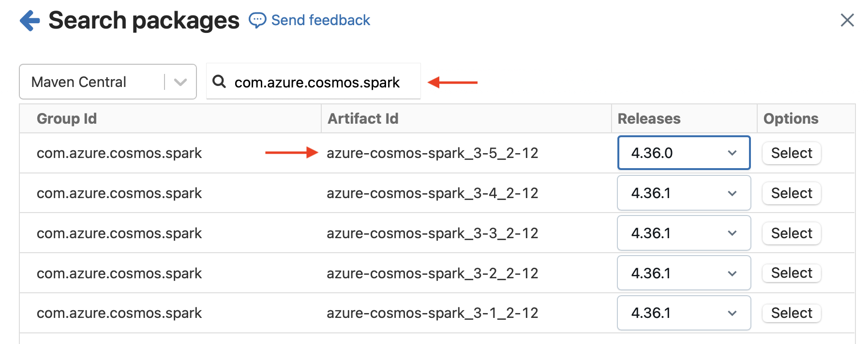
Task: Open the Send feedback link
Action: point(320,20)
